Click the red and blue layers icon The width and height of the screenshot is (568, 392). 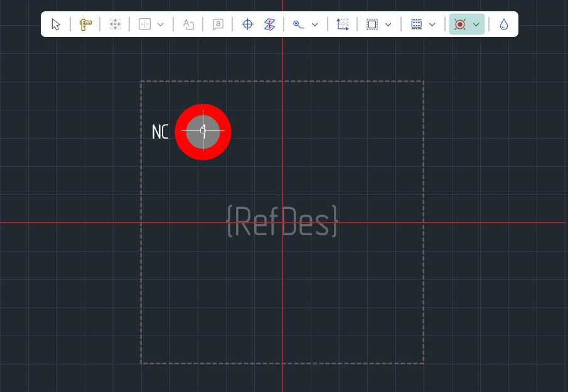270,24
